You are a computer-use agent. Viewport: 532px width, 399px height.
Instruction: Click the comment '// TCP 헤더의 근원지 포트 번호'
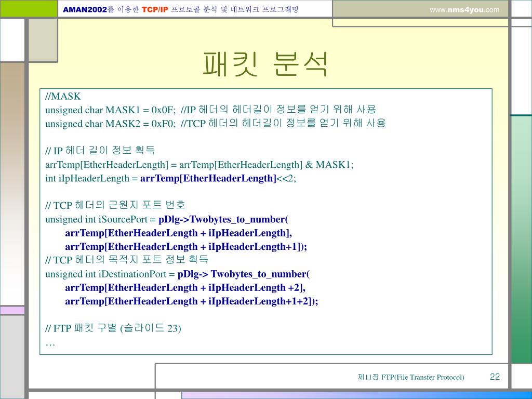tap(115, 205)
